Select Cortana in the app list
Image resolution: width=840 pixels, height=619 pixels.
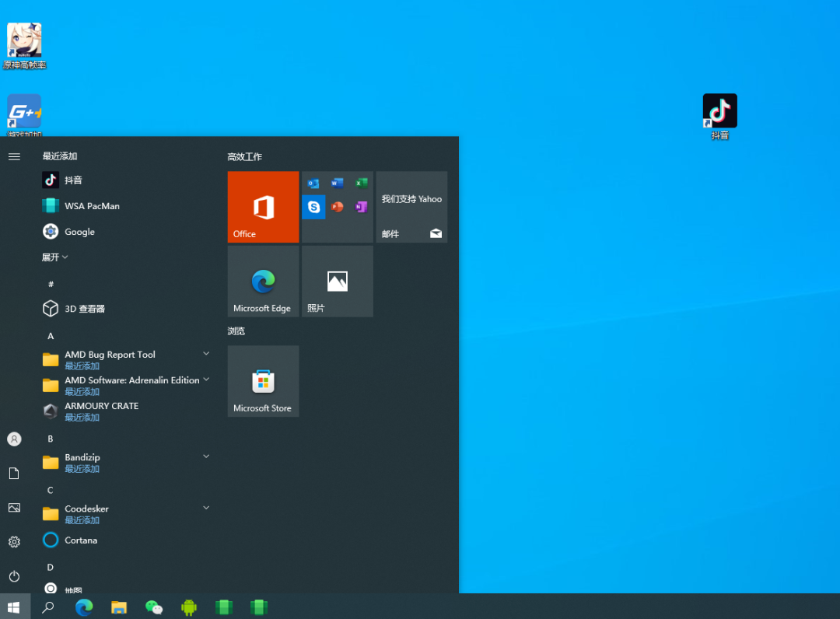[x=81, y=540]
